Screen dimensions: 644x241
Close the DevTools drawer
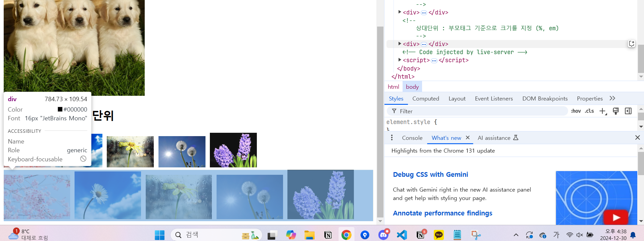[x=638, y=137]
